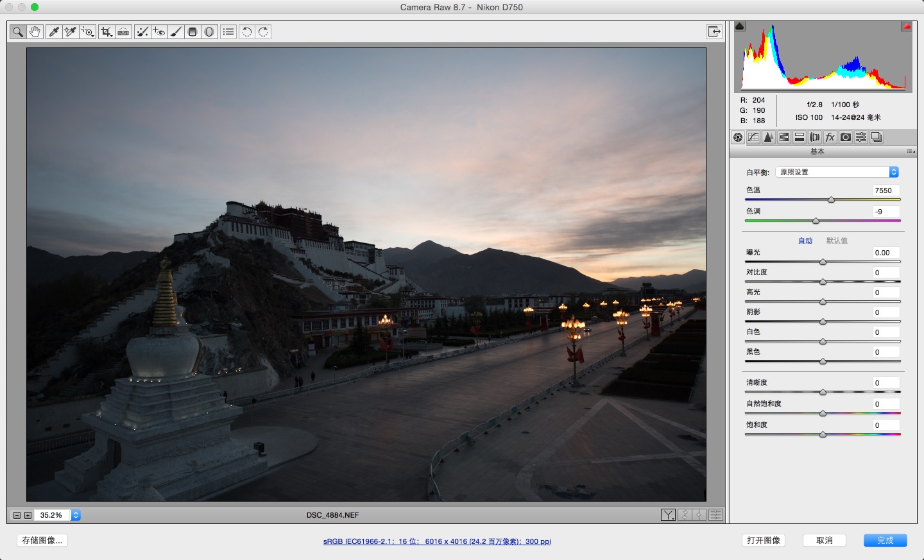924x560 pixels.
Task: Click the RGB histogram graph
Action: pyautogui.click(x=823, y=57)
